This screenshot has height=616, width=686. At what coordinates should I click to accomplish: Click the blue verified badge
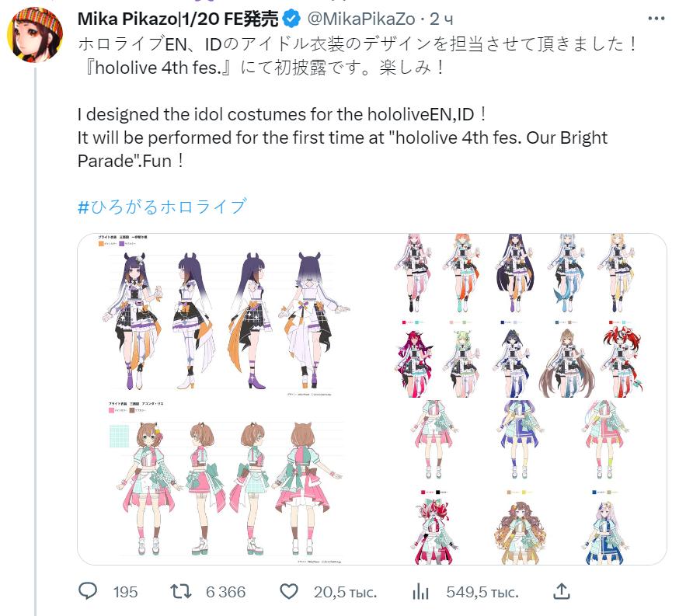click(291, 19)
